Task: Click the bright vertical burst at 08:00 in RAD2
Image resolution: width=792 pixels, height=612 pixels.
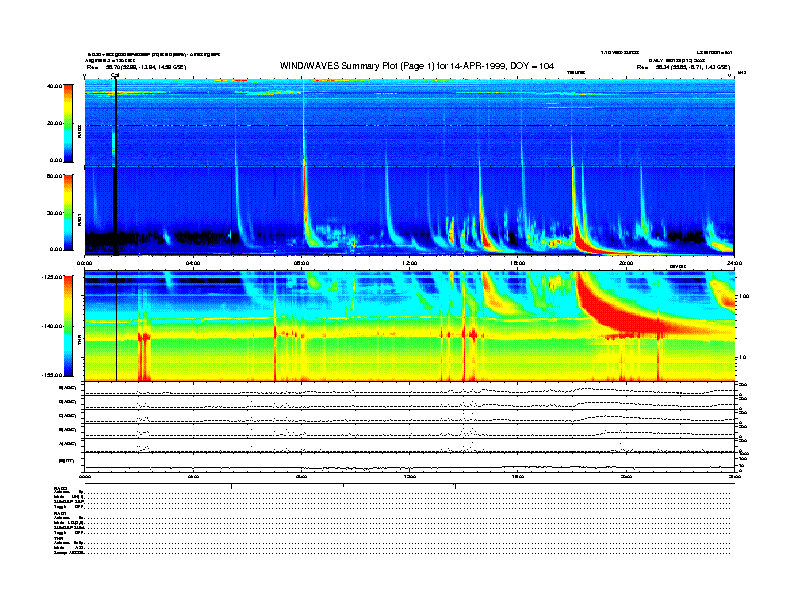Action: coord(304,124)
